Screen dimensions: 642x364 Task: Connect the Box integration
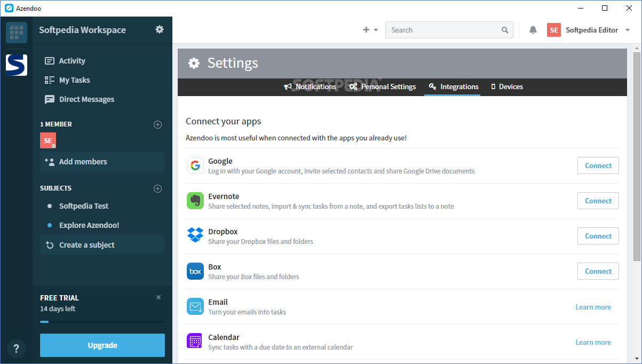tap(598, 271)
